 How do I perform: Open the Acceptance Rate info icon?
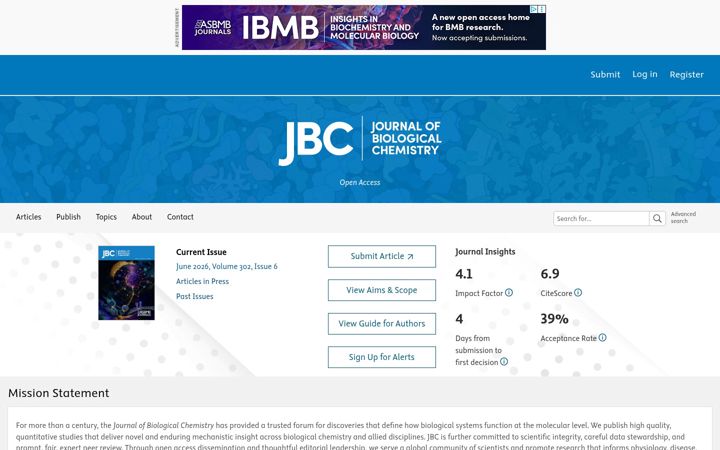click(602, 338)
